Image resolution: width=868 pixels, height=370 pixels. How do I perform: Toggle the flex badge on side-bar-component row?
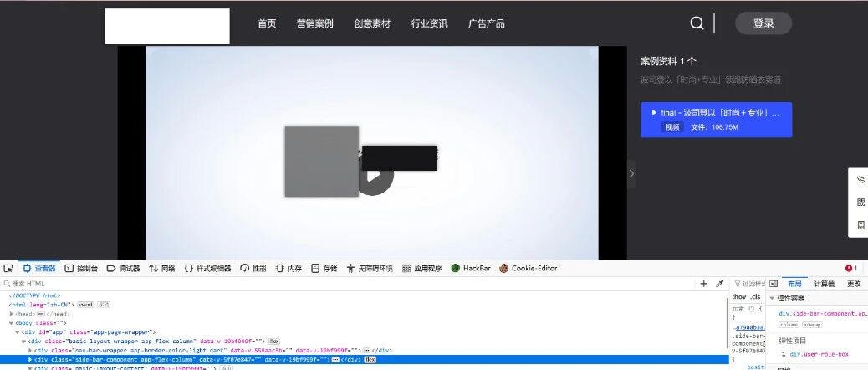click(370, 360)
